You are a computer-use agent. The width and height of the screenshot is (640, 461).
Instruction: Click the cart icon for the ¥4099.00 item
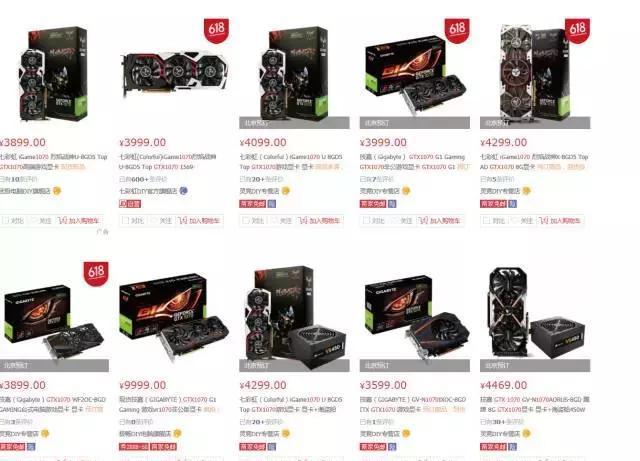pos(302,220)
